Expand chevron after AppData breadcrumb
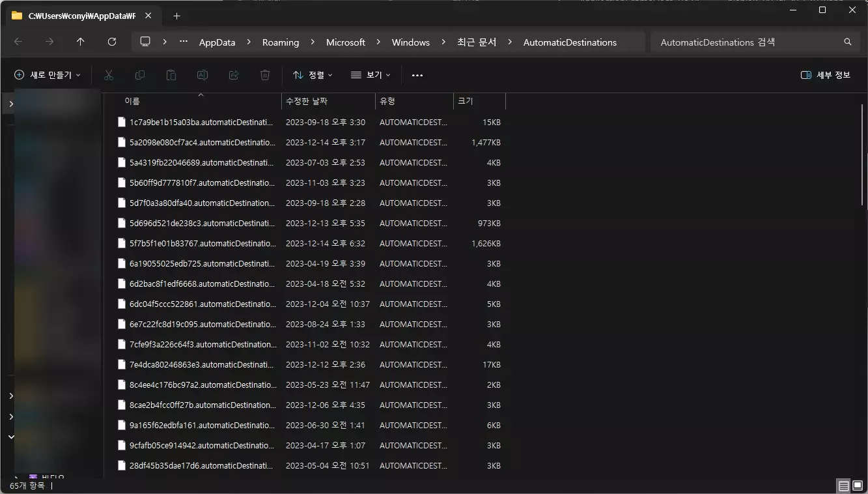868x494 pixels. (249, 42)
